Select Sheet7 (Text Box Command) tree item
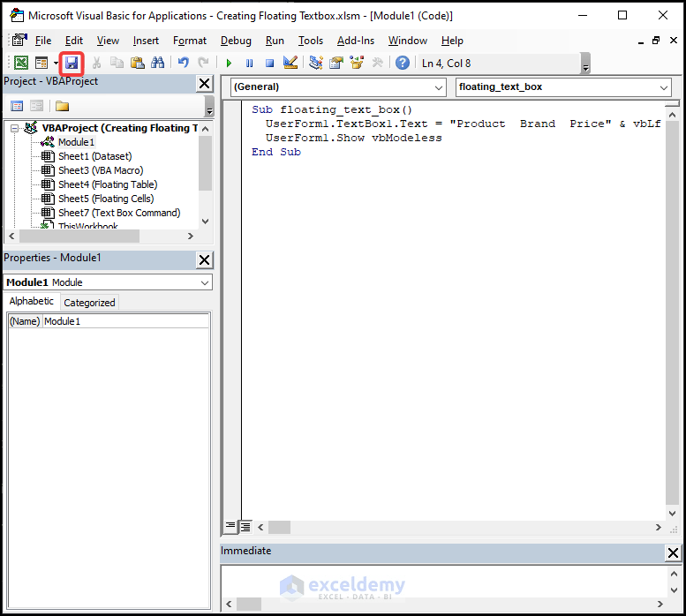This screenshot has height=616, width=686. click(118, 213)
